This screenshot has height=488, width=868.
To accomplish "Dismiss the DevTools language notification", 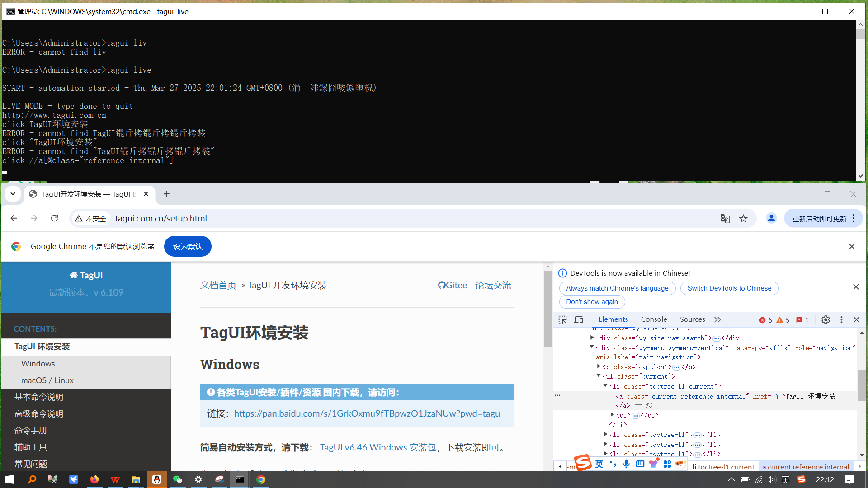I will pyautogui.click(x=856, y=287).
